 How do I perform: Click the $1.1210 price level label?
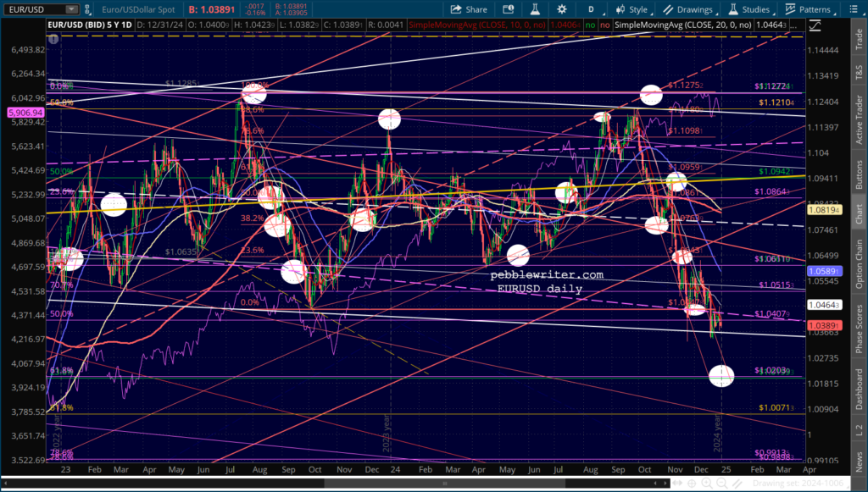pos(776,102)
